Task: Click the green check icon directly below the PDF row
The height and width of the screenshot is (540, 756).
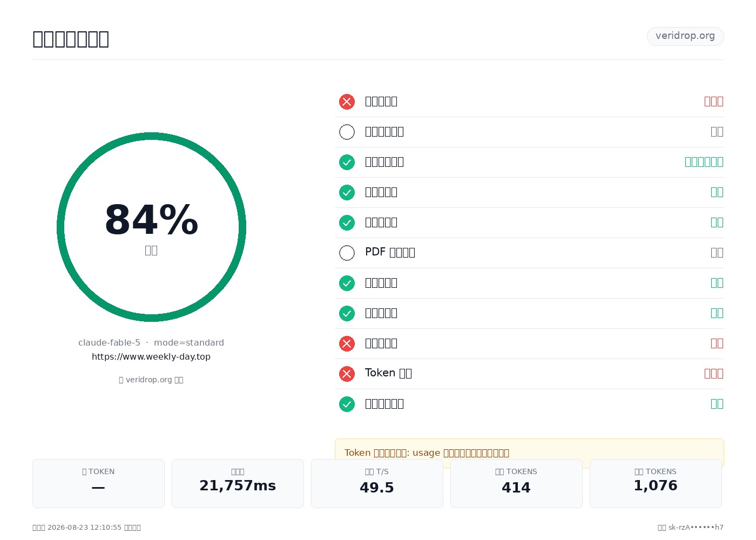Action: pyautogui.click(x=347, y=283)
